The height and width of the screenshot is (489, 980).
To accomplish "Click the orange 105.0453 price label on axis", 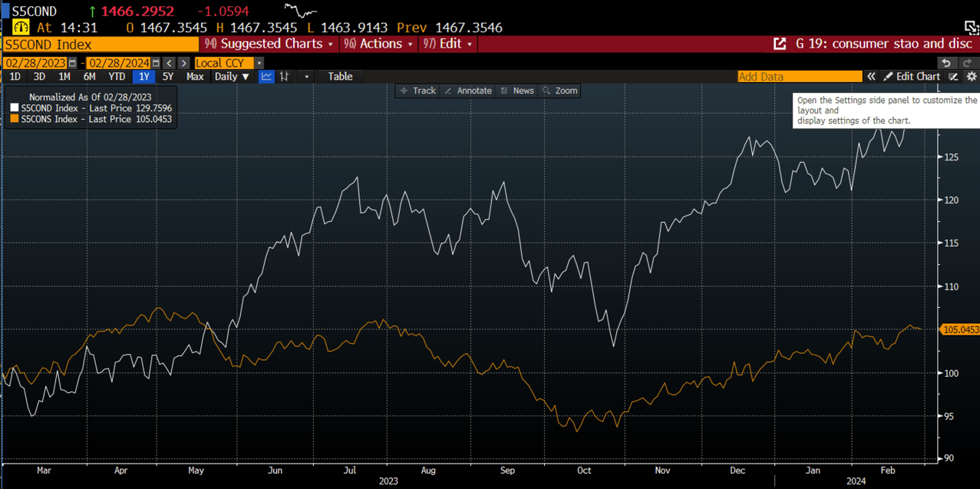I will [959, 329].
